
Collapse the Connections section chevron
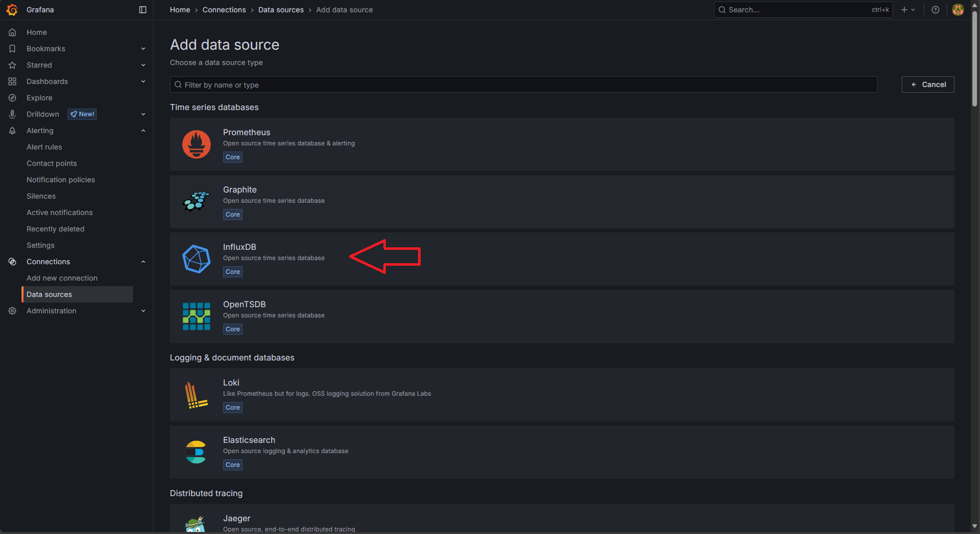click(x=143, y=262)
